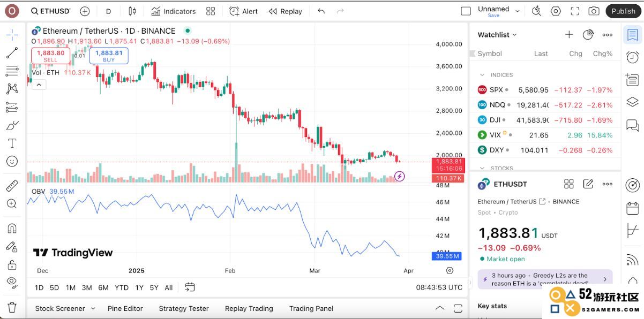Open the add note icon beside ETHUSDT

(588, 184)
